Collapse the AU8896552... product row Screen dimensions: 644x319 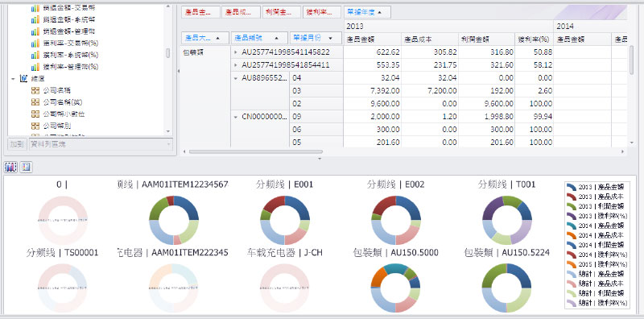click(x=235, y=78)
